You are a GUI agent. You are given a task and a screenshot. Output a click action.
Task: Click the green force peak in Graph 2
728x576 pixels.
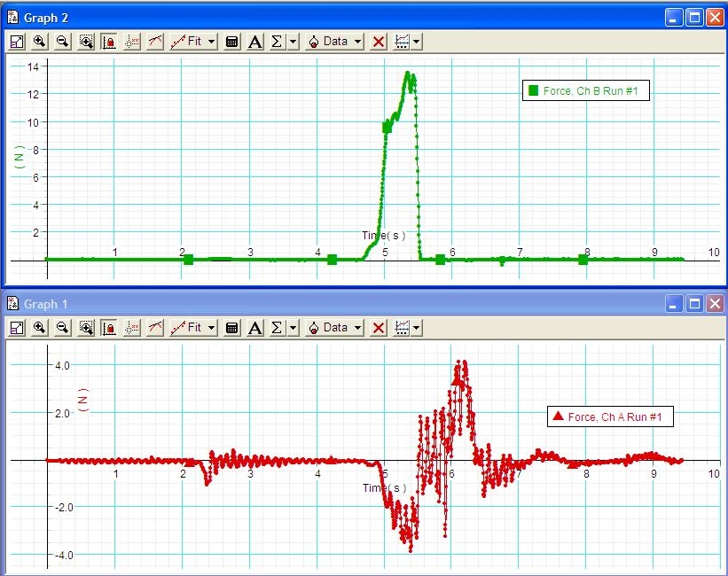(x=408, y=74)
